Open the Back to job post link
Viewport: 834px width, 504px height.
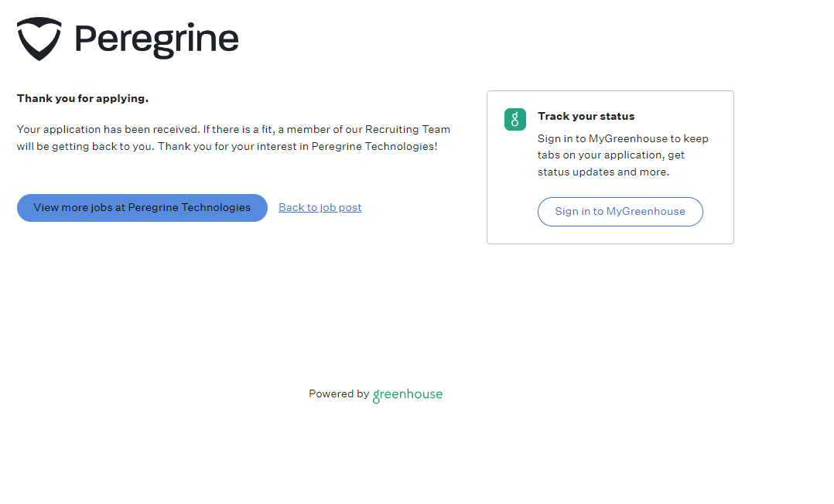click(x=320, y=207)
